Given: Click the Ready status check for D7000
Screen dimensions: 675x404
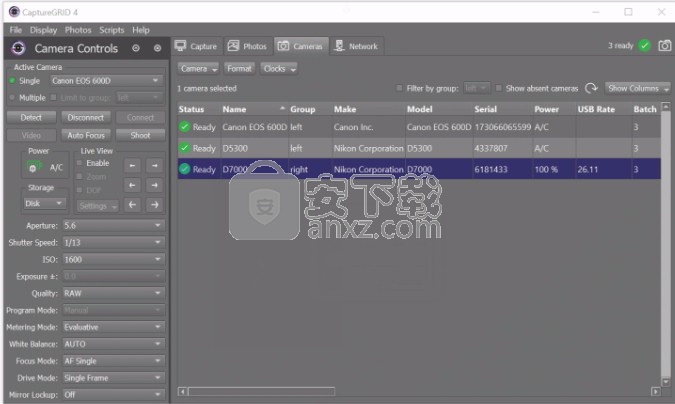Looking at the screenshot, I should [x=185, y=169].
